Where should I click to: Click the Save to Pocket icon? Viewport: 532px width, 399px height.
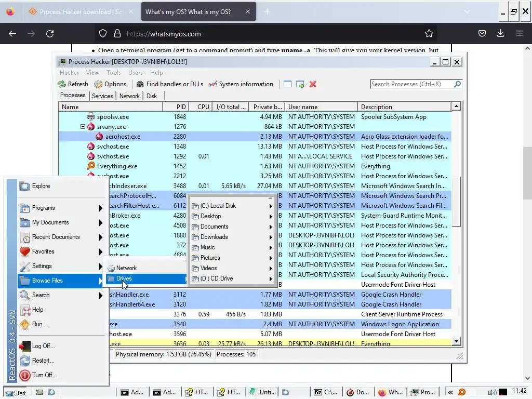point(482,33)
